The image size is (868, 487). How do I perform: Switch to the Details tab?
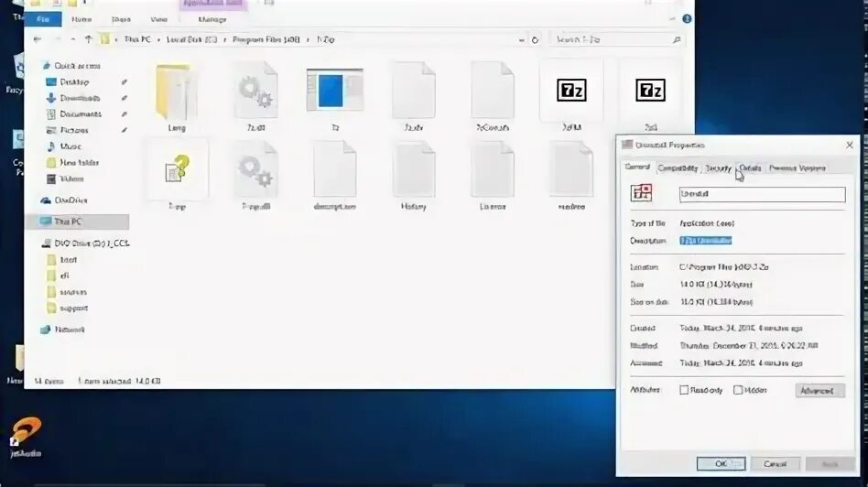pos(750,168)
